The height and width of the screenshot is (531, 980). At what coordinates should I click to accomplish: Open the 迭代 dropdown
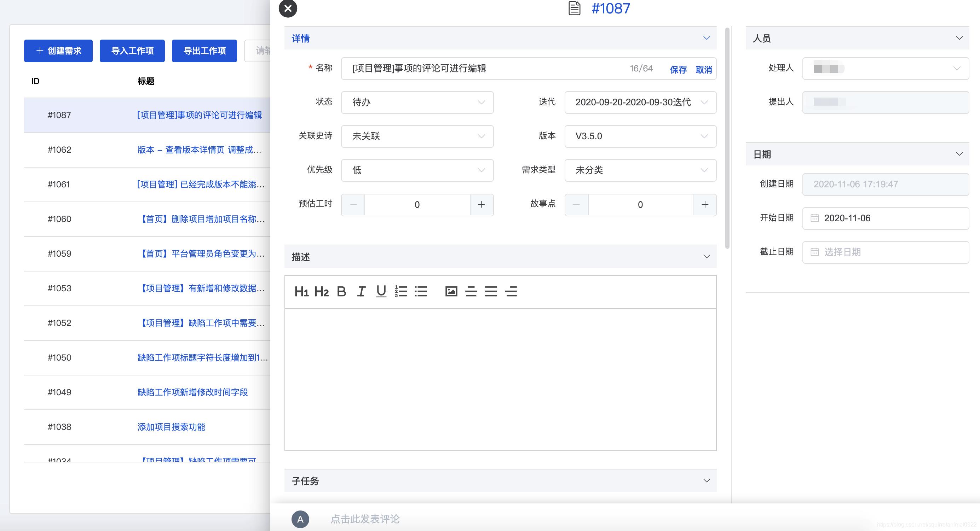coord(640,102)
